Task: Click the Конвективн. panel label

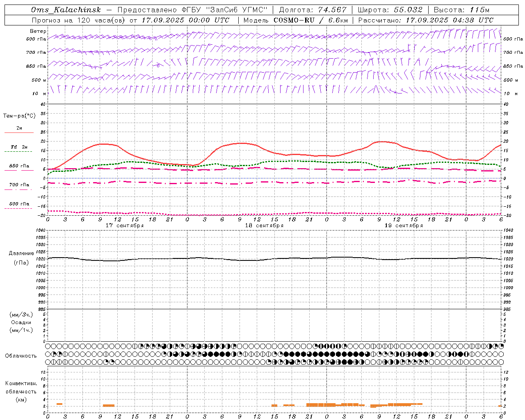Action: (21, 383)
